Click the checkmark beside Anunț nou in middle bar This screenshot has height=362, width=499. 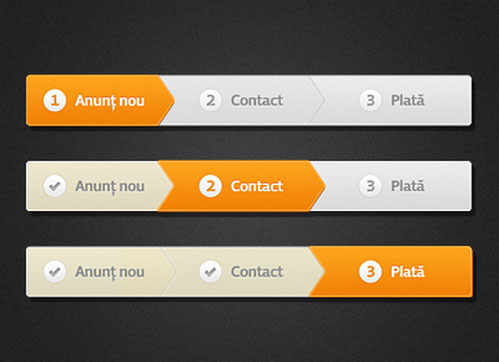click(55, 186)
